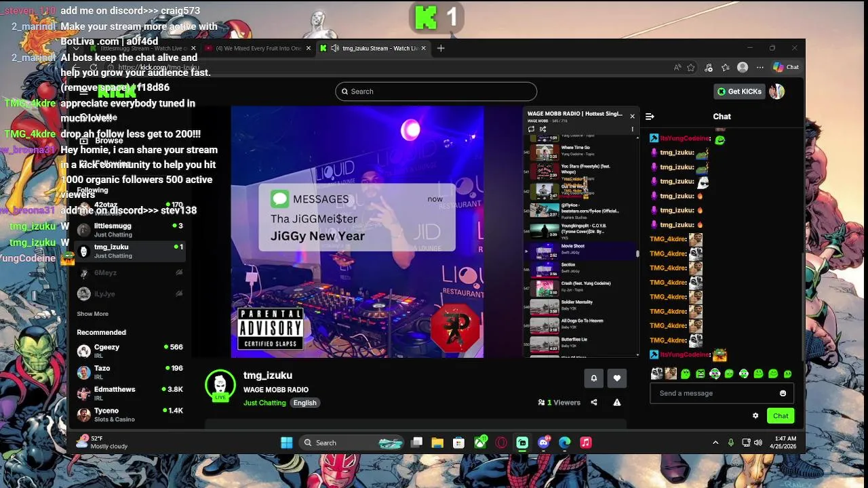Click the Get KICKs button

pos(740,91)
